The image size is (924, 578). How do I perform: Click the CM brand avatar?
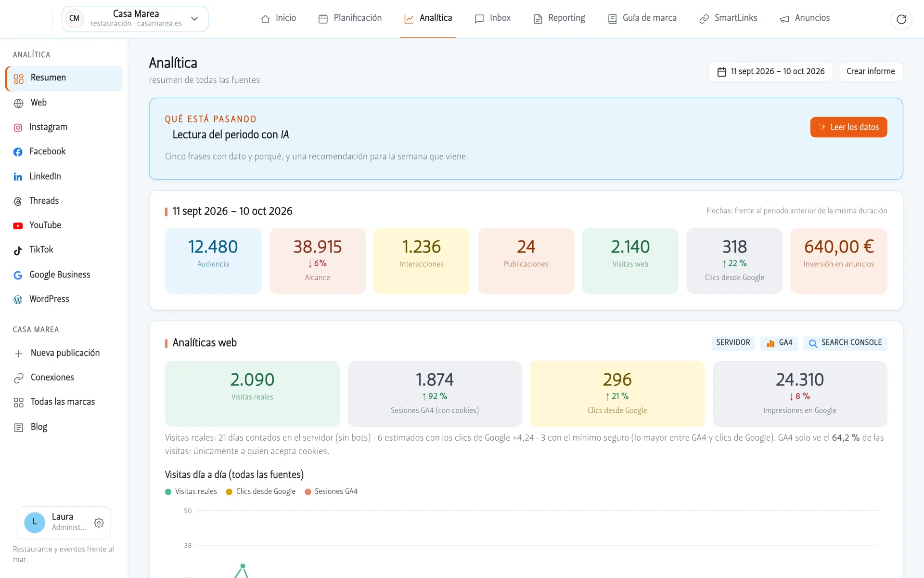coord(75,19)
